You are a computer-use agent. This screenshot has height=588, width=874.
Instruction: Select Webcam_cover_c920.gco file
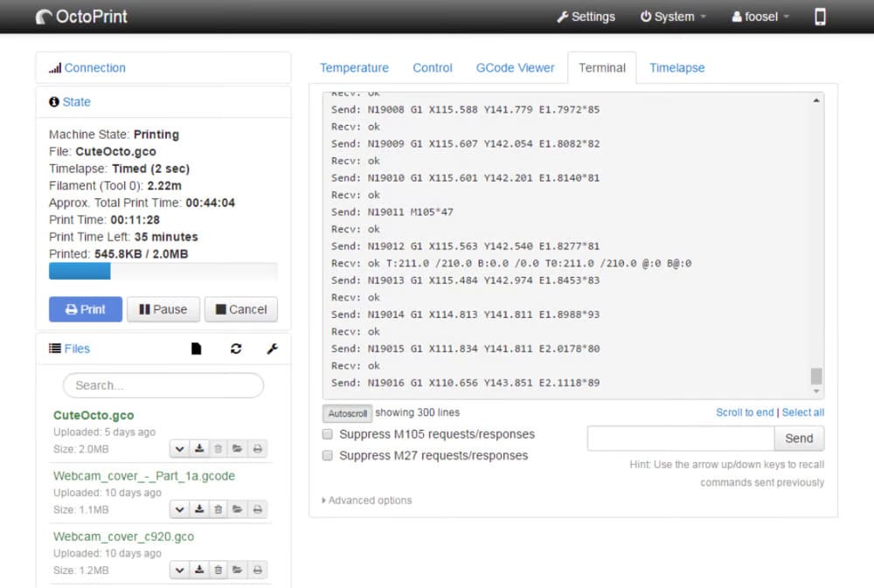124,536
